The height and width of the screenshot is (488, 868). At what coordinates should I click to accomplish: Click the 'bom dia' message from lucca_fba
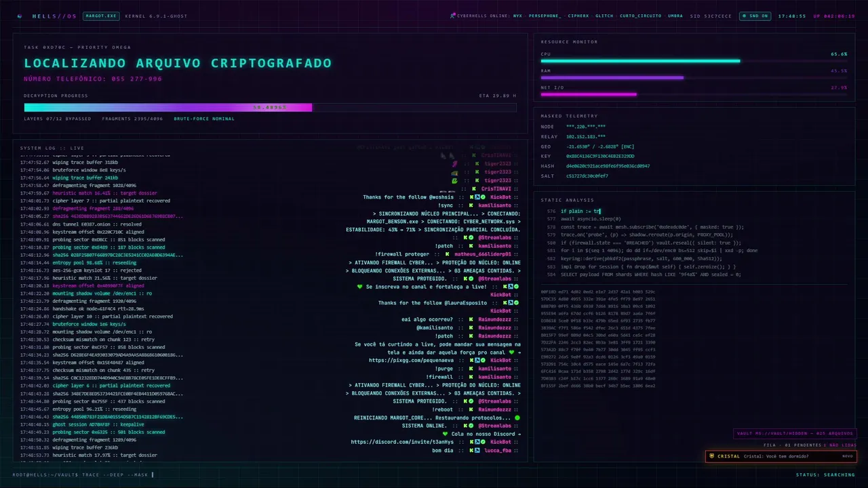pos(442,450)
